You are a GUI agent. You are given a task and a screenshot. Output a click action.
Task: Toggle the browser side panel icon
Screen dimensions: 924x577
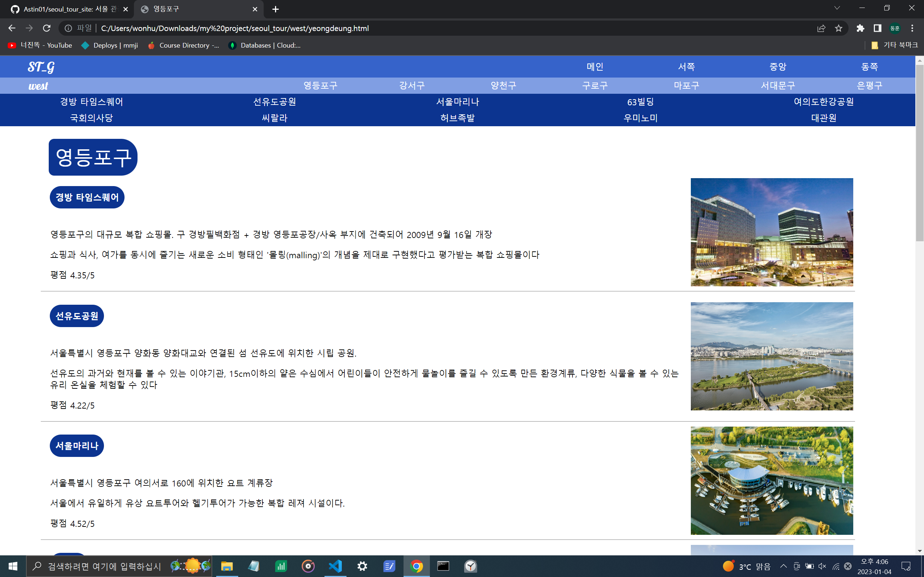click(x=877, y=28)
